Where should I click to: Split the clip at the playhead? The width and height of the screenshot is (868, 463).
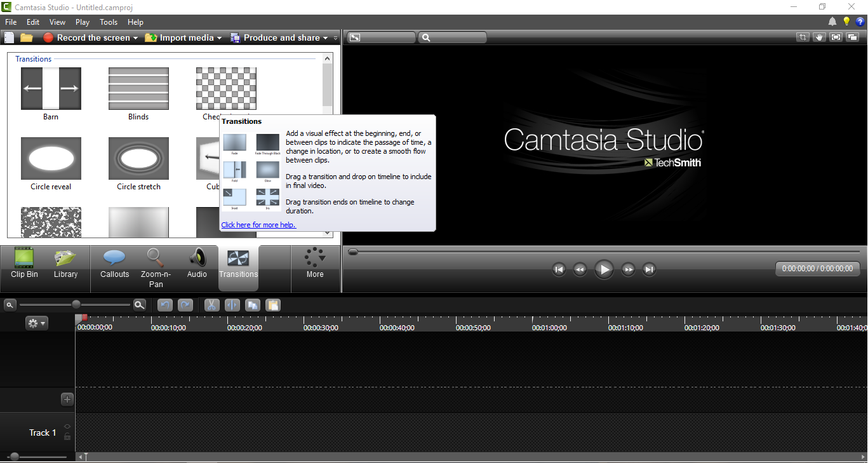(x=232, y=305)
